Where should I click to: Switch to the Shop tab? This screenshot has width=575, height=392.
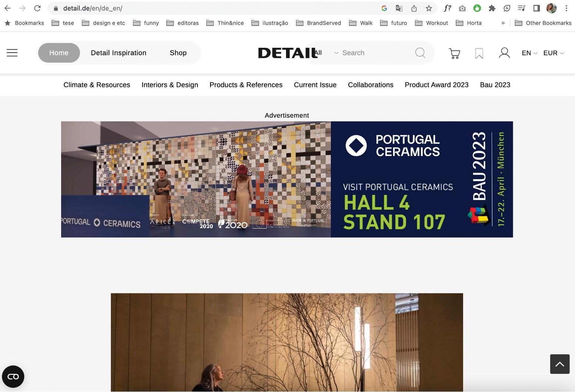[178, 53]
